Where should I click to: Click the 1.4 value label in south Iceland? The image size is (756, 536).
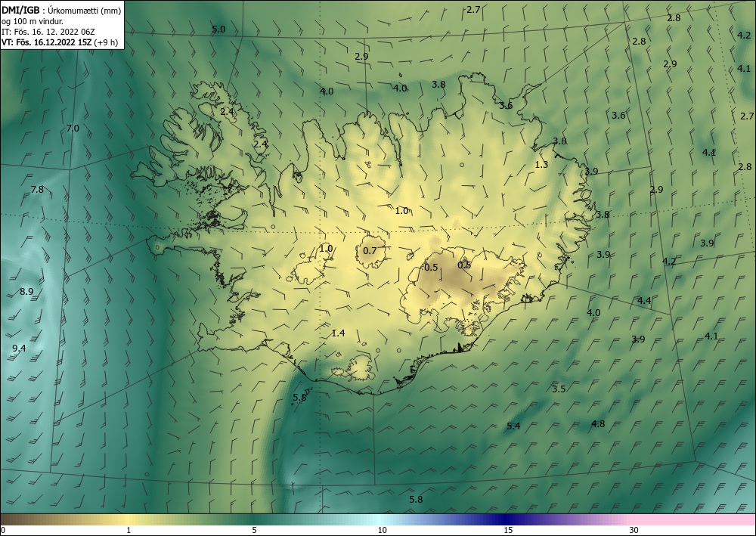pos(339,333)
